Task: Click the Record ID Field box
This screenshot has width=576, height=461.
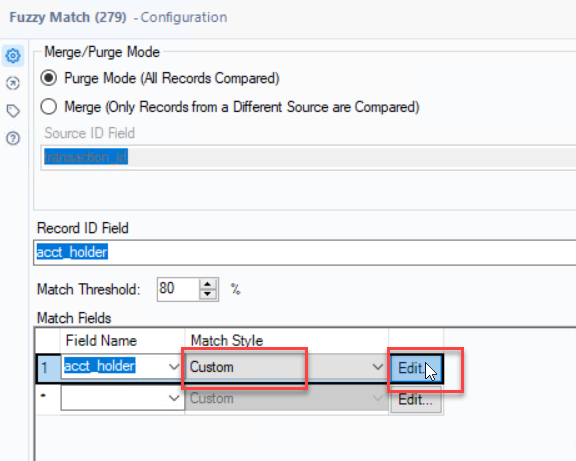Action: tap(305, 252)
